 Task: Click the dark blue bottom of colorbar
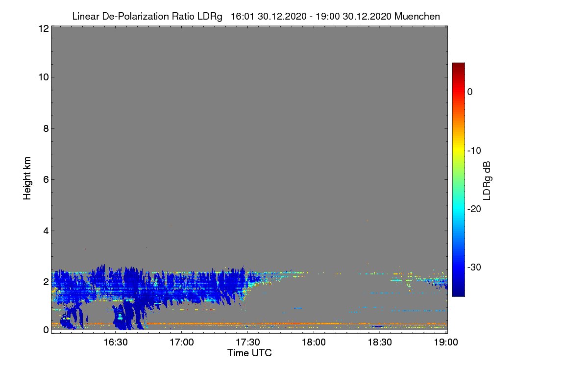458,292
